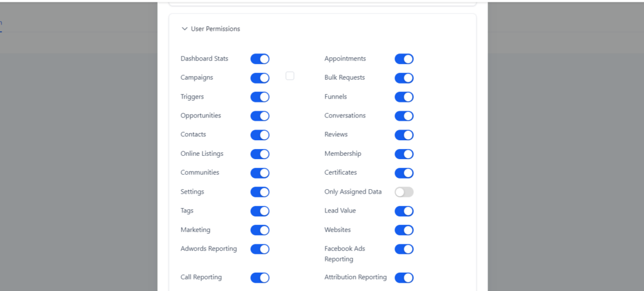This screenshot has width=644, height=291.
Task: Turn off the Appointments toggle
Action: tap(404, 59)
